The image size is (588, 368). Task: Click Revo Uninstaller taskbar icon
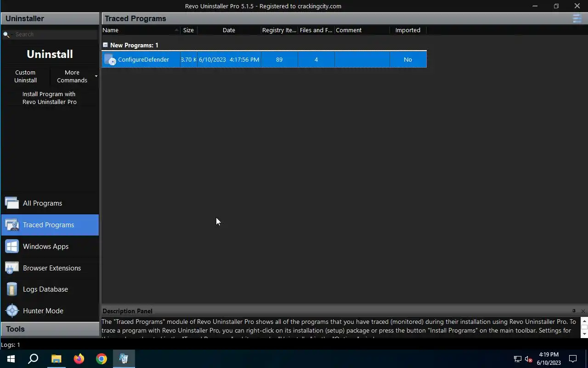click(x=124, y=359)
